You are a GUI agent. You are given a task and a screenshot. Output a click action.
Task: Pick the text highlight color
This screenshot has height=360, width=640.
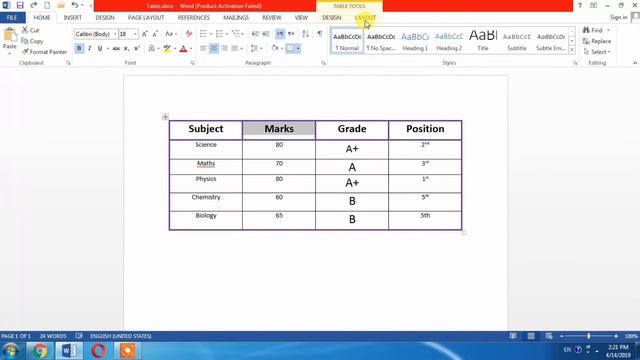tap(167, 49)
